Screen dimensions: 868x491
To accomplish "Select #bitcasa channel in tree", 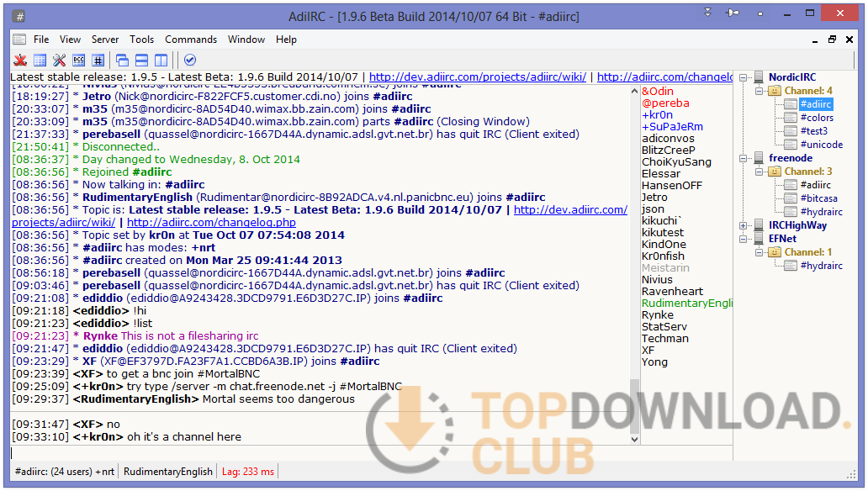I will tap(818, 198).
